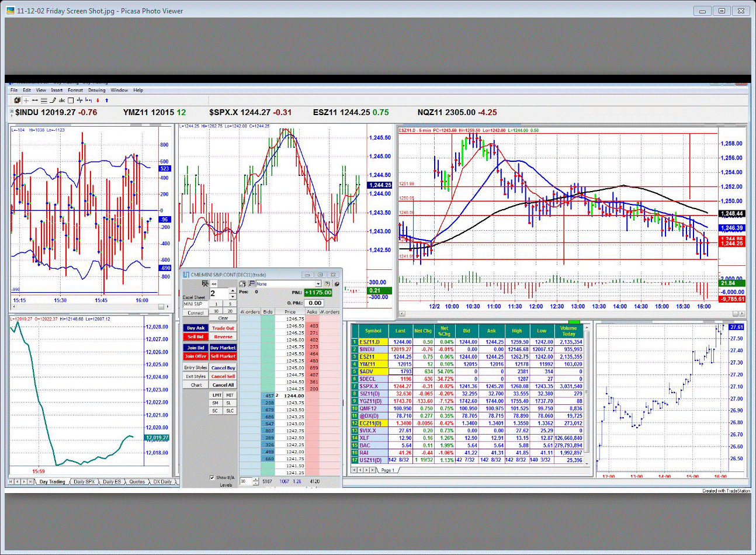Click the copy-window icon left of None dropdown
The height and width of the screenshot is (555, 756).
[243, 284]
